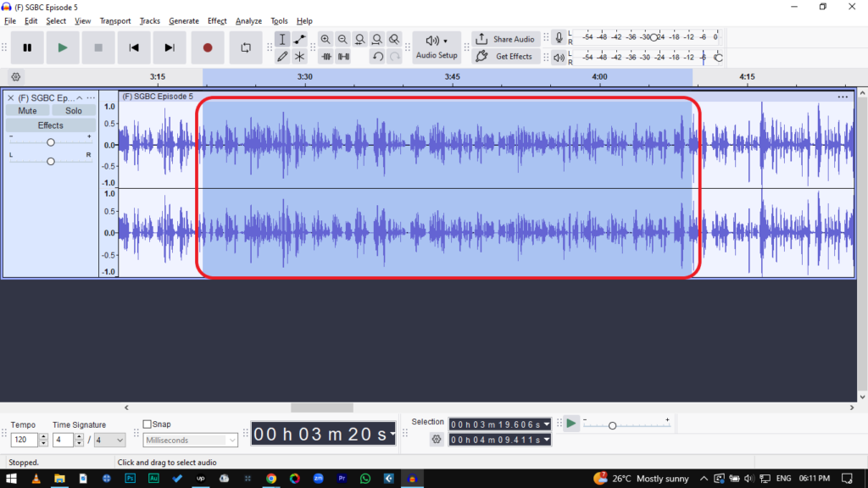
Task: Mute the SGBC Episode 5 track
Action: coord(27,111)
